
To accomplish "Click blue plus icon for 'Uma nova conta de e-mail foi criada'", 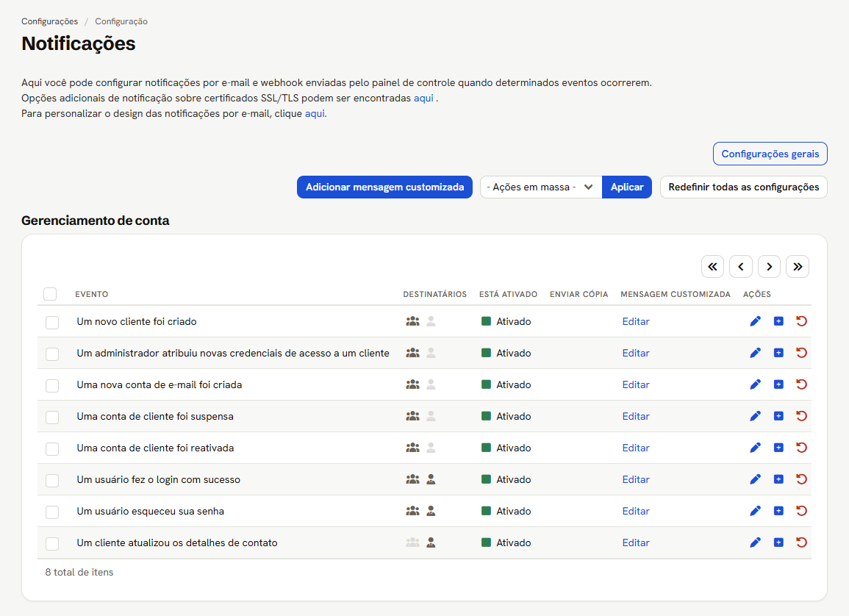I will [778, 385].
